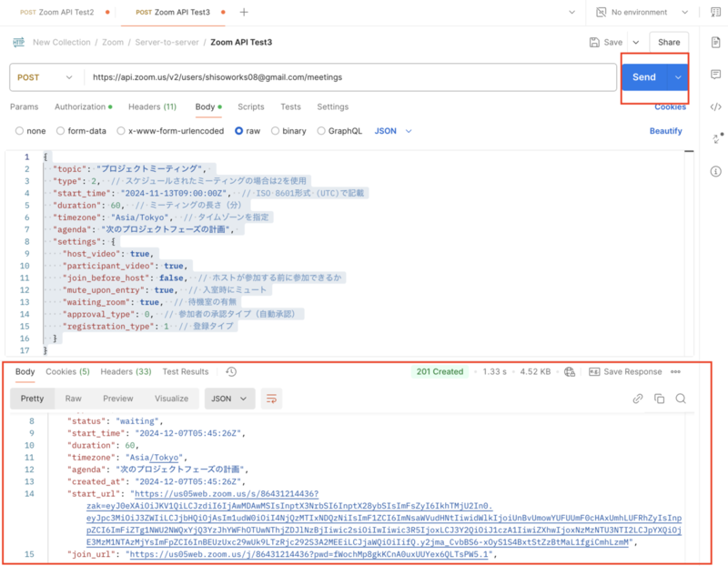Screen dimensions: 728x566
Task: Toggle response line wrap icon
Action: coord(271,399)
